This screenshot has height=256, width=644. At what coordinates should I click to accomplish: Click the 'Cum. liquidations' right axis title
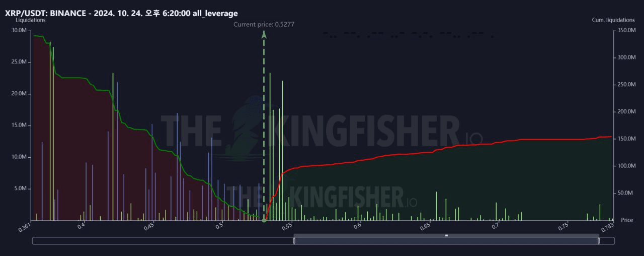pyautogui.click(x=613, y=20)
